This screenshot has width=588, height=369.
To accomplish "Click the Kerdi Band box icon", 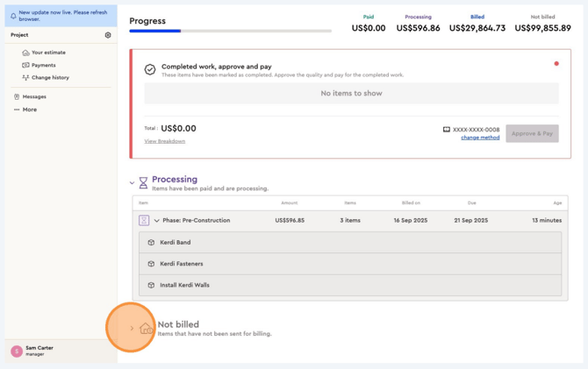I will pos(151,243).
